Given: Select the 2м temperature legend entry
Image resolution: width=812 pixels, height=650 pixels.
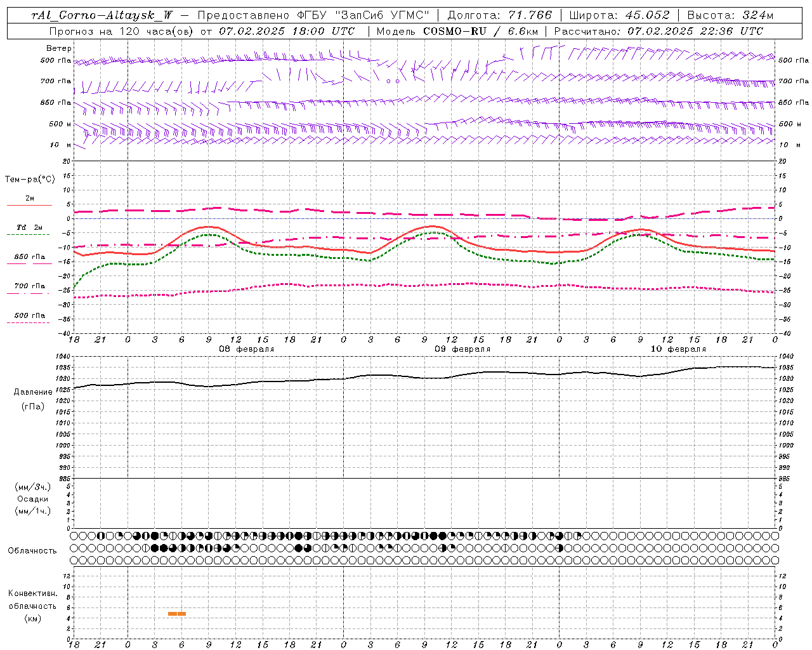Looking at the screenshot, I should pyautogui.click(x=30, y=199).
